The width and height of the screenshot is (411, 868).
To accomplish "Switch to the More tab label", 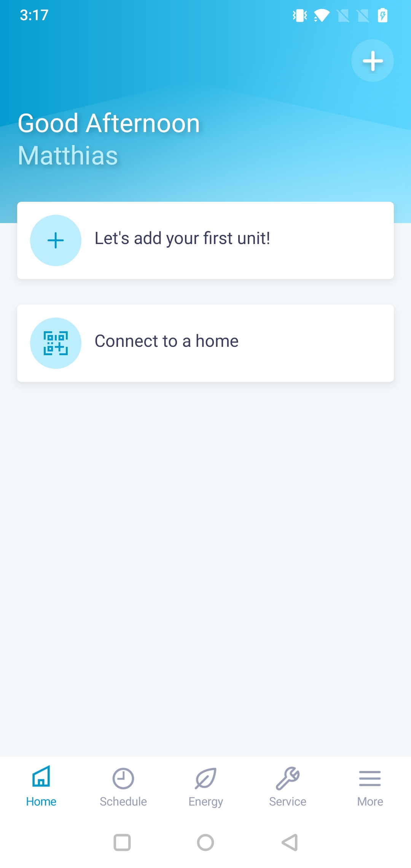I will [370, 801].
